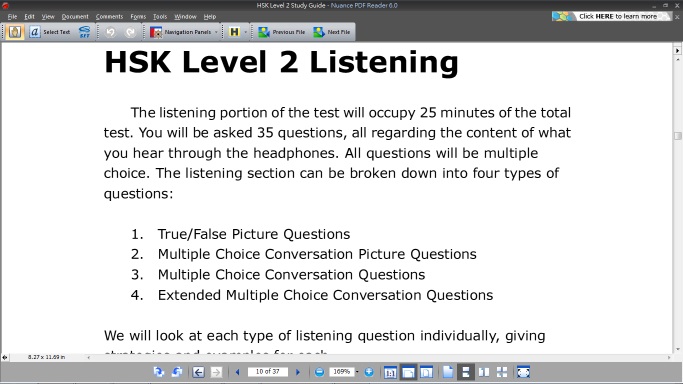Open the Tools menu
The height and width of the screenshot is (384, 683).
click(x=160, y=17)
